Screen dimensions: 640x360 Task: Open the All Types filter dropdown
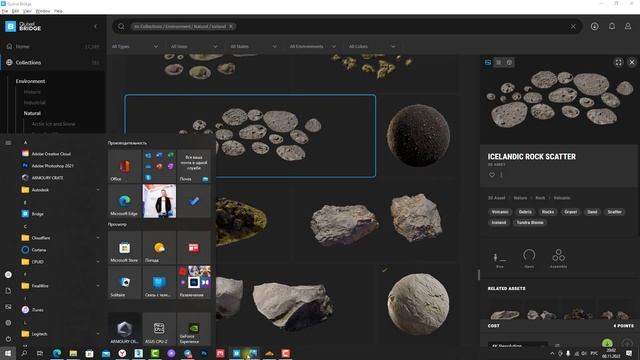click(135, 47)
